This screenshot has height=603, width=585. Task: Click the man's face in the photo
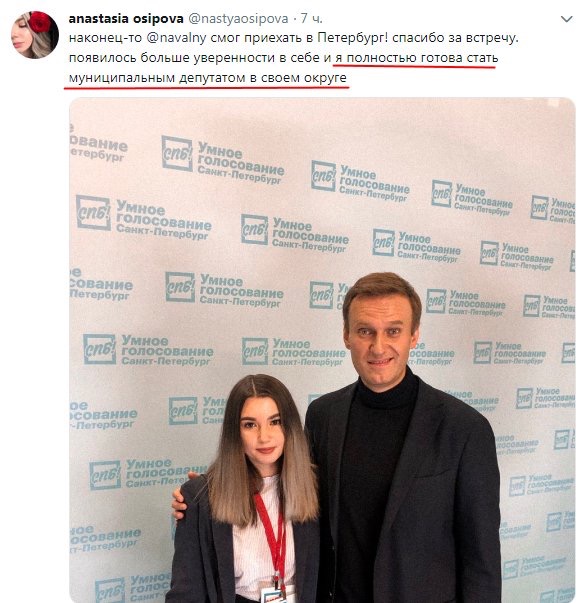(378, 336)
